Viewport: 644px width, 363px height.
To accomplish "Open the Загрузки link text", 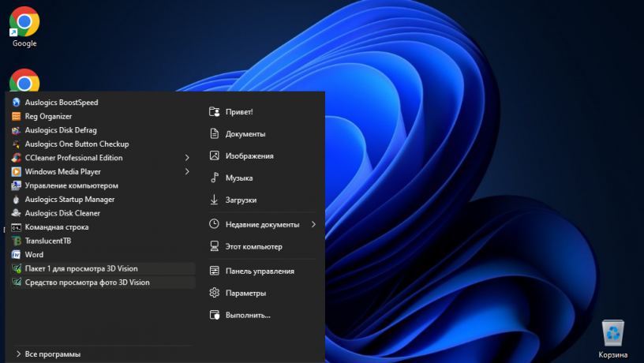I will click(x=241, y=200).
